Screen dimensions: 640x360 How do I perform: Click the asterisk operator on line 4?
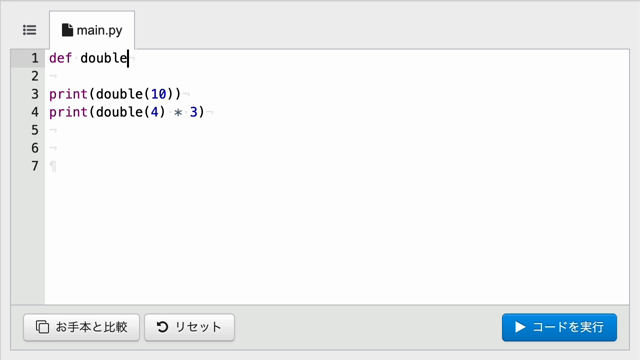click(x=178, y=112)
